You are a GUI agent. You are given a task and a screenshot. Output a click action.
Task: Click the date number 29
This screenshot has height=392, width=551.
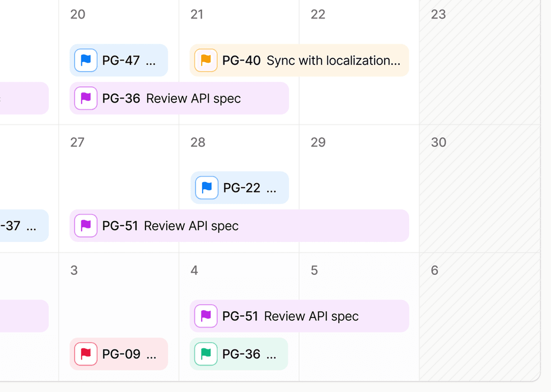(318, 142)
